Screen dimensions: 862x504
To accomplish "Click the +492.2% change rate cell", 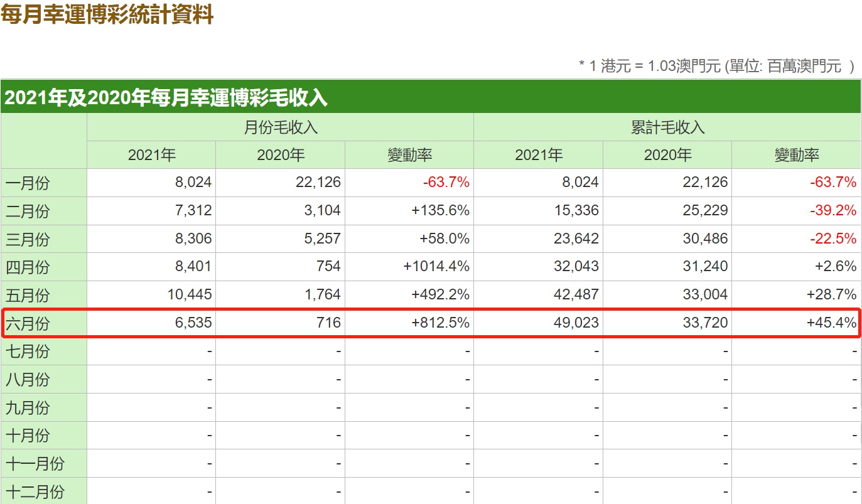I will point(441,294).
